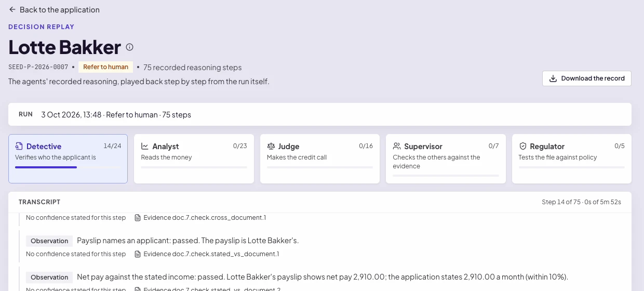
Task: Click the download icon in Download the record
Action: 553,78
